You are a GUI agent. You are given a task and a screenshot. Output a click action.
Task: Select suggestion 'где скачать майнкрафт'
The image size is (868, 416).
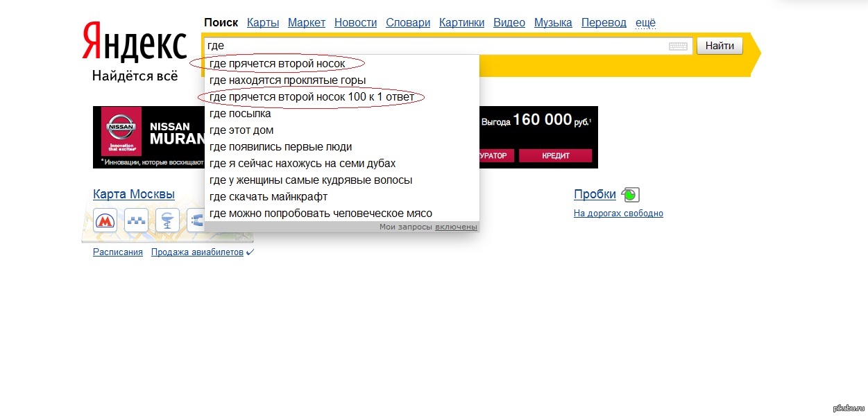(x=341, y=197)
